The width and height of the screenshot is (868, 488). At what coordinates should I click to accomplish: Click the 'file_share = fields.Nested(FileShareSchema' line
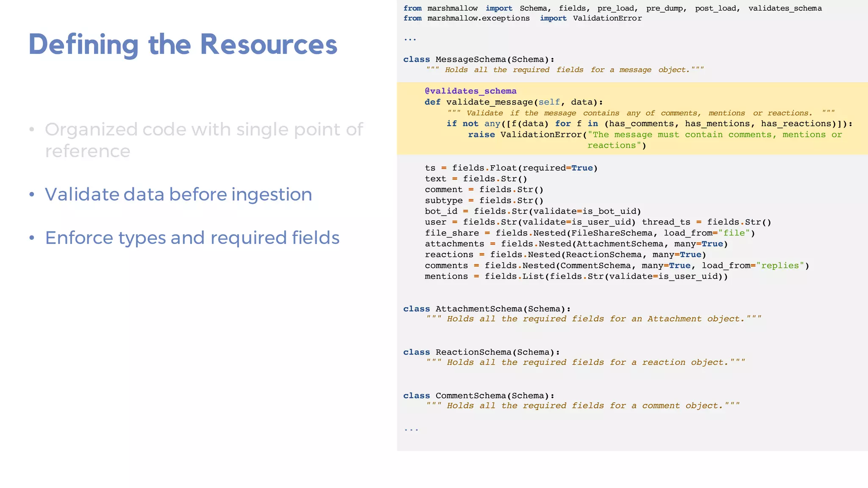click(x=590, y=233)
